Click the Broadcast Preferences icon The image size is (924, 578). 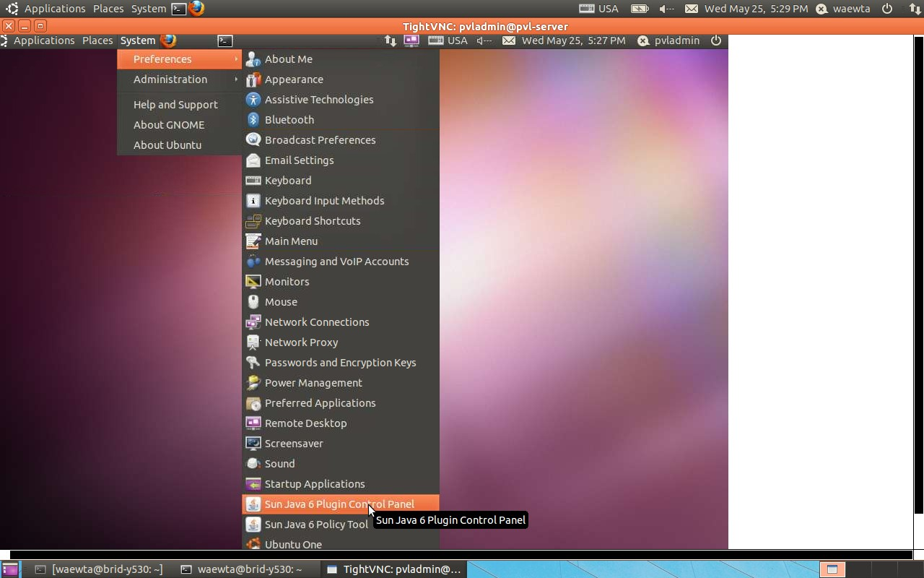click(253, 140)
